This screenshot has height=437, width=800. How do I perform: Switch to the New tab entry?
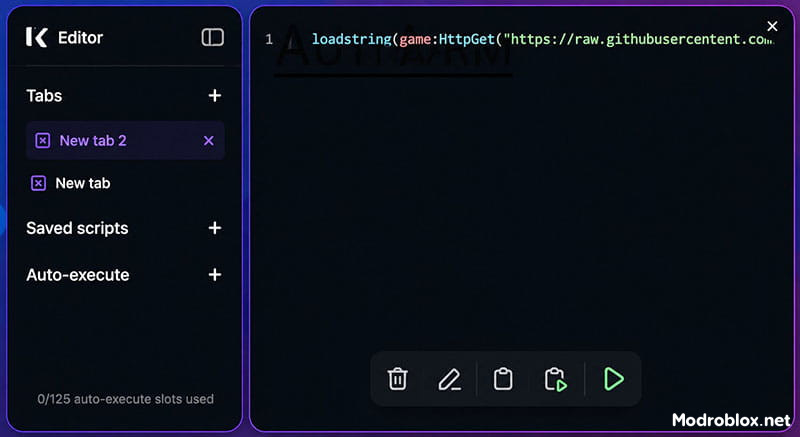click(x=83, y=183)
